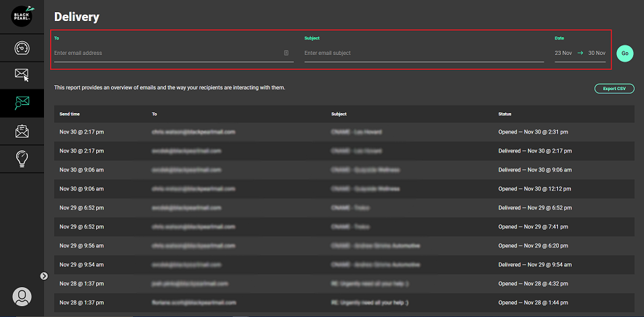Click the Export CSV button
The width and height of the screenshot is (644, 317).
[x=614, y=89]
